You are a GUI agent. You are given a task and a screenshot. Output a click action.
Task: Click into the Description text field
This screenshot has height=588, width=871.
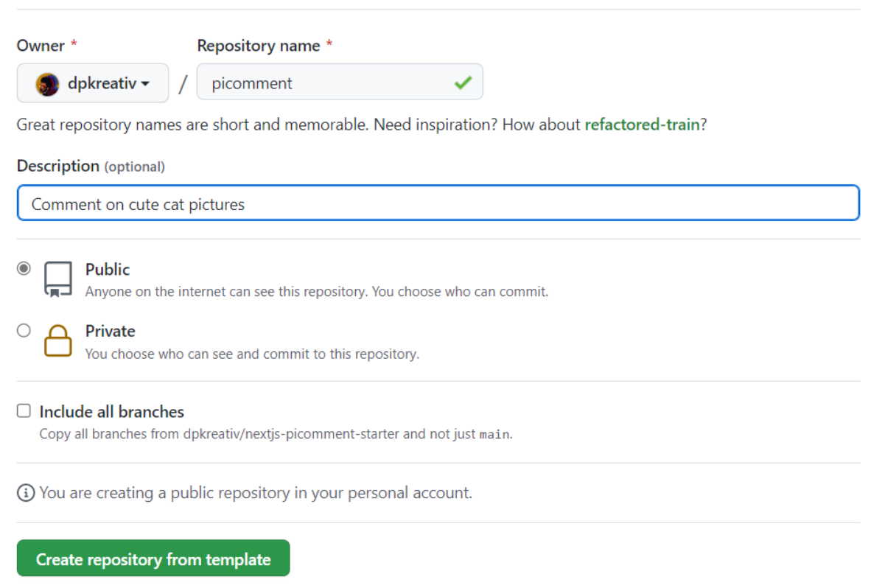(x=438, y=203)
